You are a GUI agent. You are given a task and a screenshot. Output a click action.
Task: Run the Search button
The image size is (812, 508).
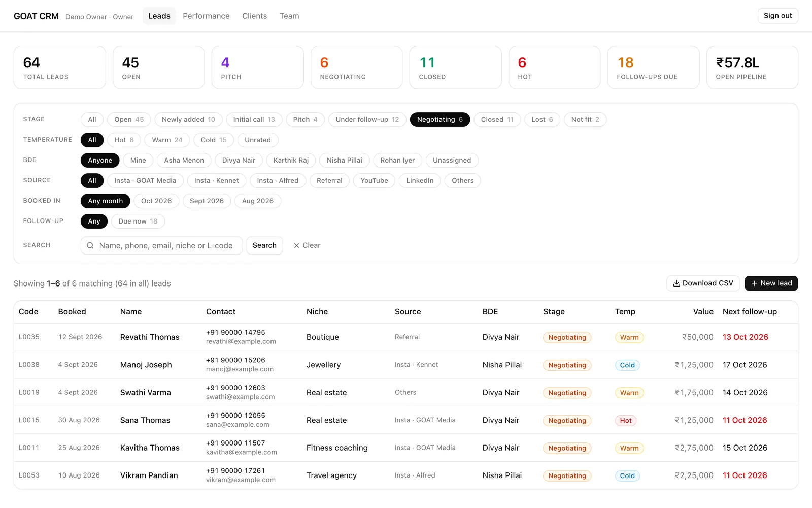(x=264, y=246)
